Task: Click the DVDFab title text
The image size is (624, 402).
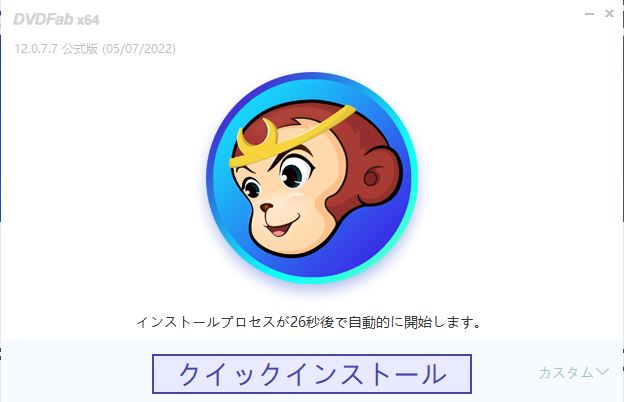Action: [43, 19]
